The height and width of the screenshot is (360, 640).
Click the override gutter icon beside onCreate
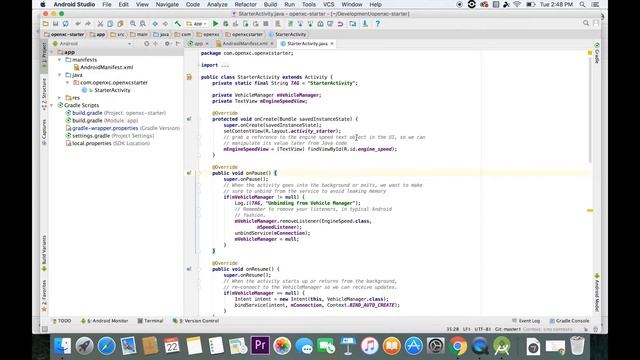[189, 119]
